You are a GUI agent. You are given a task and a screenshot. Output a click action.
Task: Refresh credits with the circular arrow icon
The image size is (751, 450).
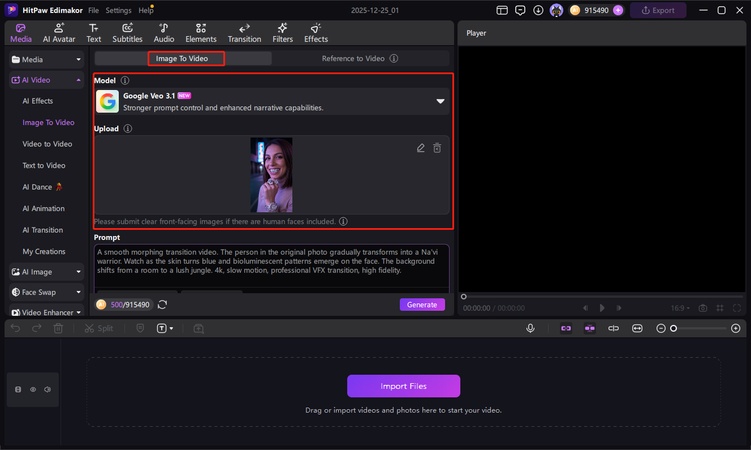click(162, 304)
